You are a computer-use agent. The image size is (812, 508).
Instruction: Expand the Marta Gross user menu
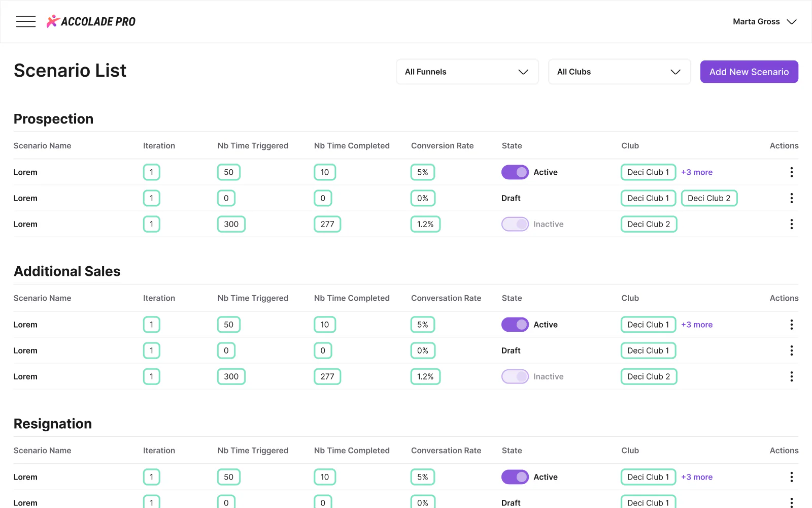765,21
